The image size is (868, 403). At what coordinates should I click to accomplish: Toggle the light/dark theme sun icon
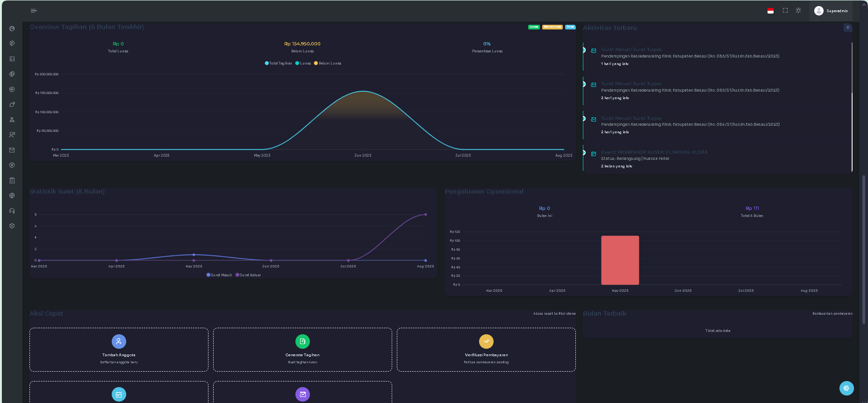[798, 11]
